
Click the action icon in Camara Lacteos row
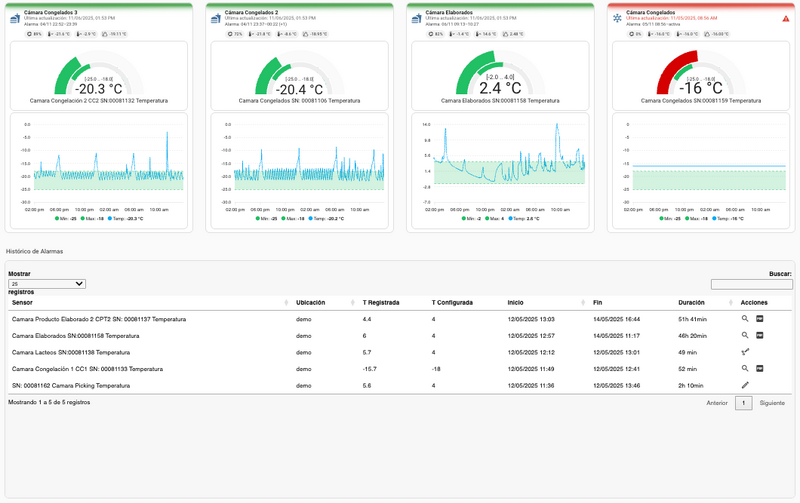(744, 352)
